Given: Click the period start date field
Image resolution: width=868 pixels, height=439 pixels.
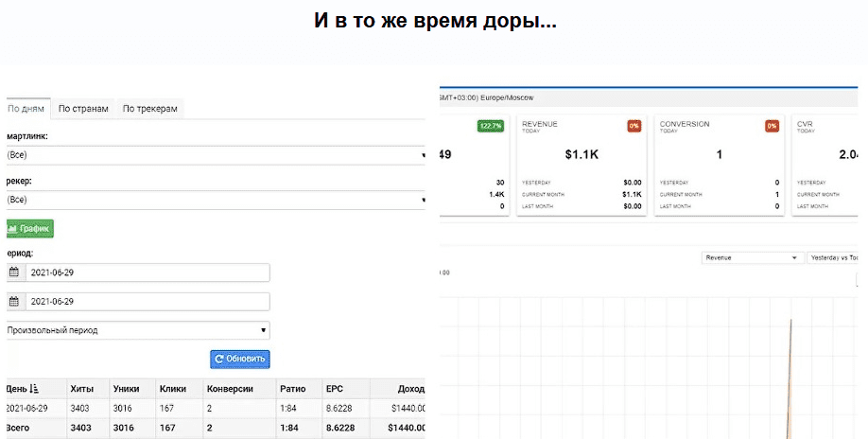Looking at the screenshot, I should [x=148, y=272].
